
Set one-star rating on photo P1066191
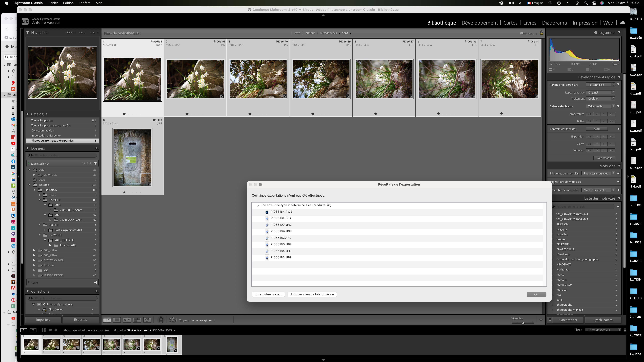187,114
